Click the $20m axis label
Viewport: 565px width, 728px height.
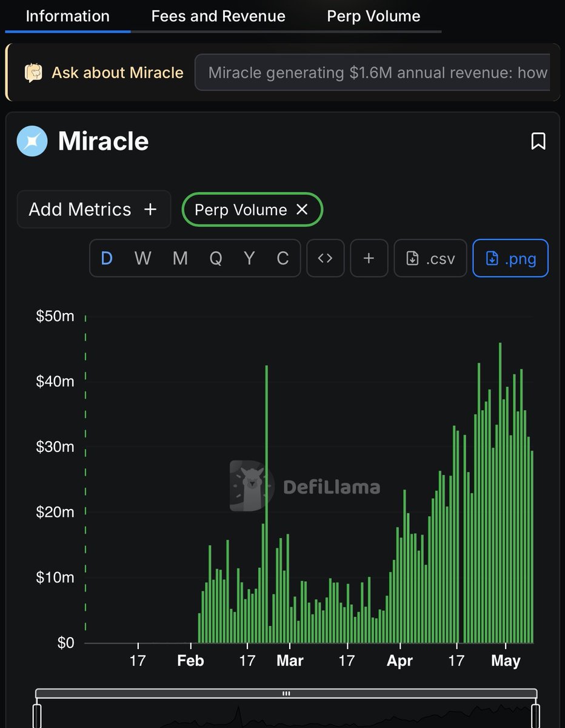click(x=55, y=512)
